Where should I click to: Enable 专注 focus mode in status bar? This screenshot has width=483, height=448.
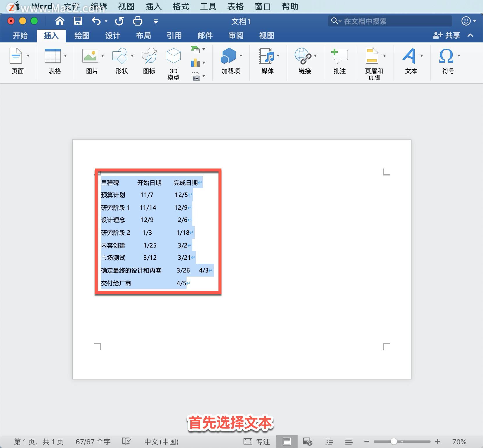point(257,441)
